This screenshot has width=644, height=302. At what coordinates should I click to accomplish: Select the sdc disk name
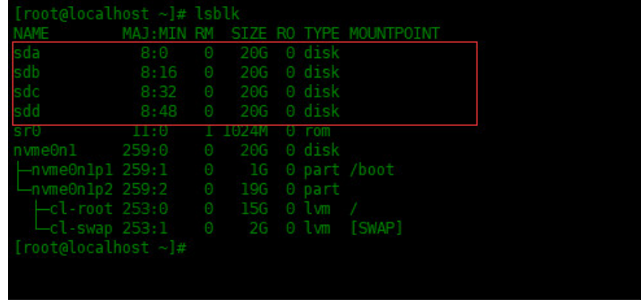tap(26, 92)
